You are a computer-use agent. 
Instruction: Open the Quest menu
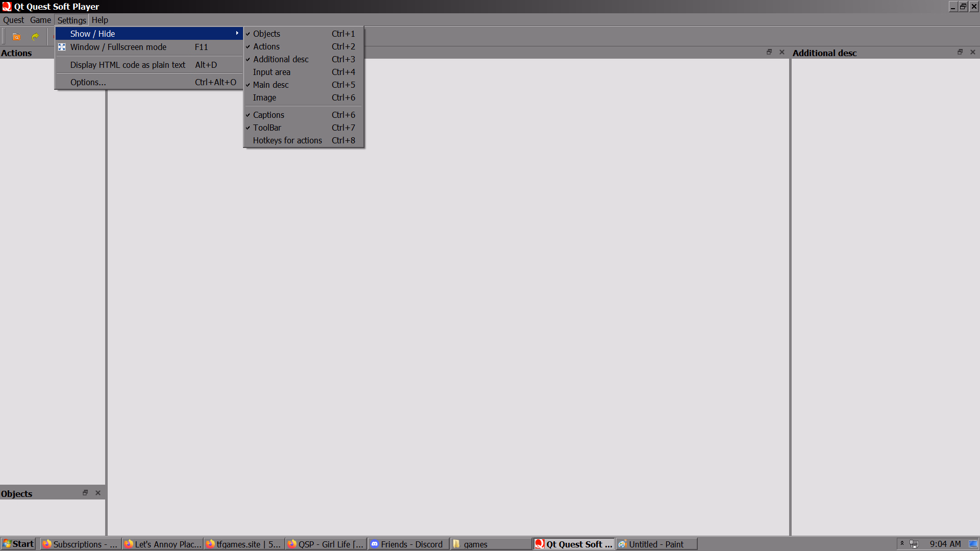tap(13, 20)
